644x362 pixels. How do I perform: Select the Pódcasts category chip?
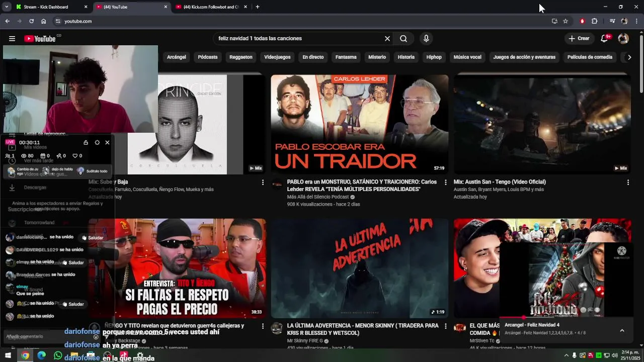click(x=208, y=57)
